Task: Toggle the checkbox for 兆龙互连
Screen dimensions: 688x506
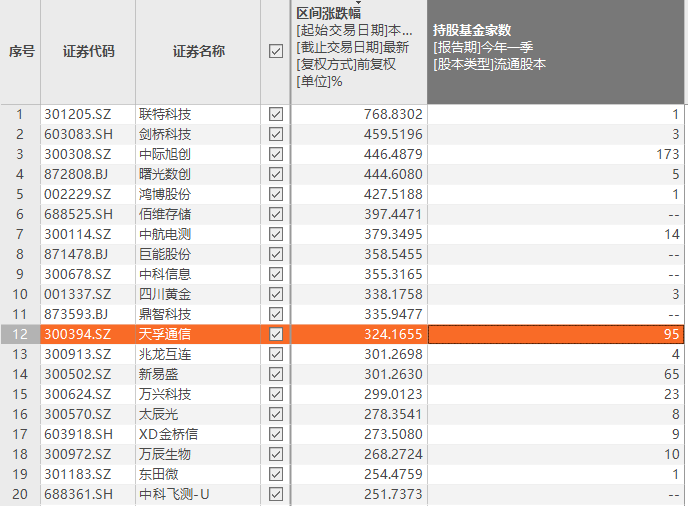Action: click(276, 354)
